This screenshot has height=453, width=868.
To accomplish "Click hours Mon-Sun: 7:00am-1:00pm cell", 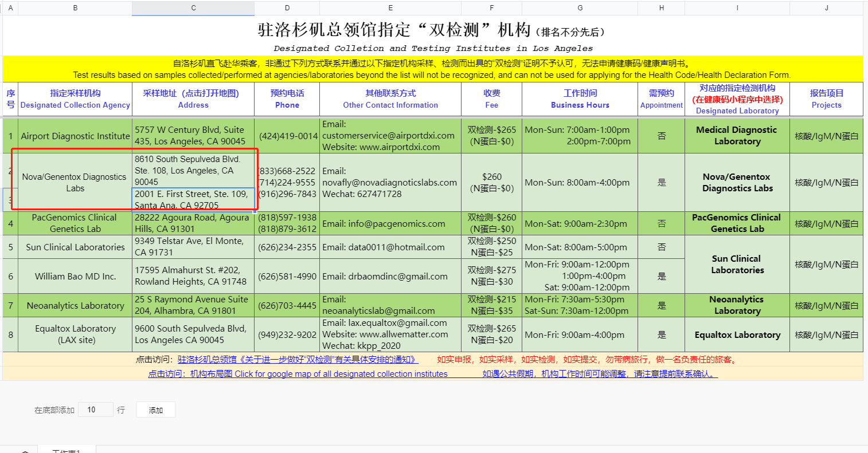I will point(580,136).
